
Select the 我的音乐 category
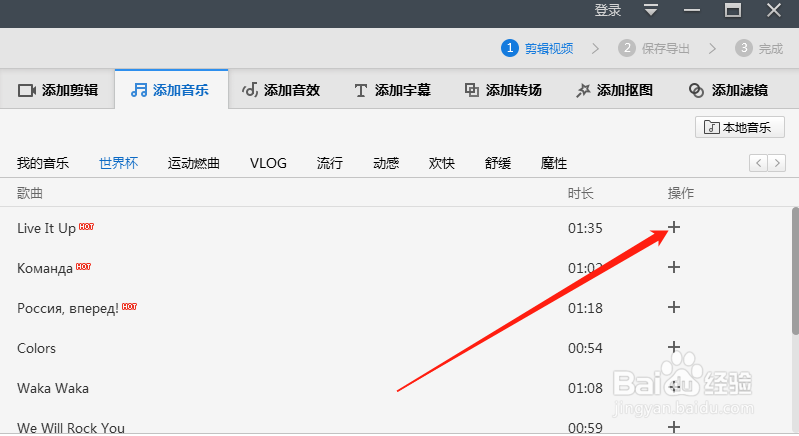point(43,163)
